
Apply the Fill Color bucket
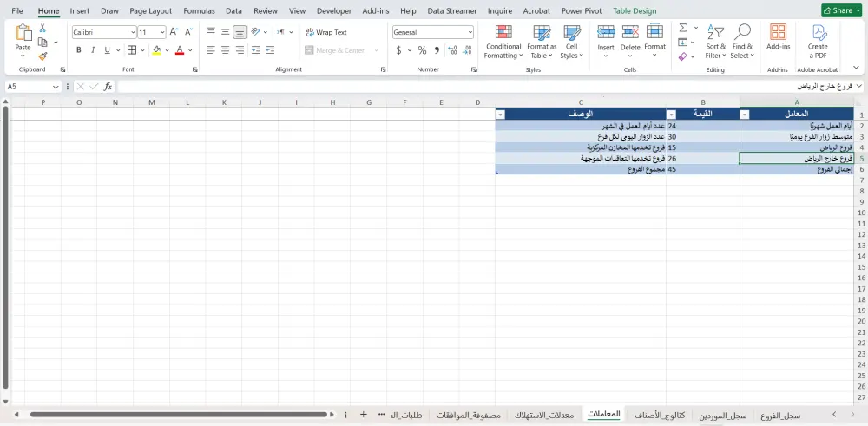click(156, 50)
